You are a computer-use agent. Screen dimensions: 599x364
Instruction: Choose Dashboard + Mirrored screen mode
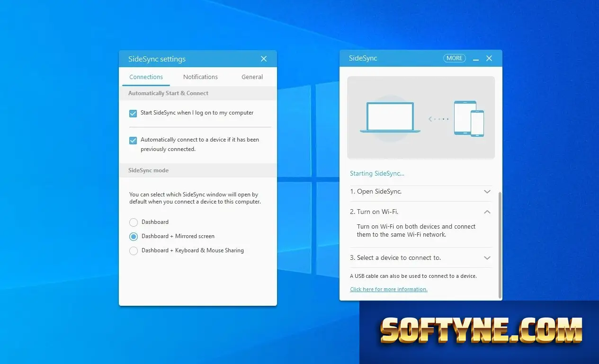pyautogui.click(x=134, y=237)
